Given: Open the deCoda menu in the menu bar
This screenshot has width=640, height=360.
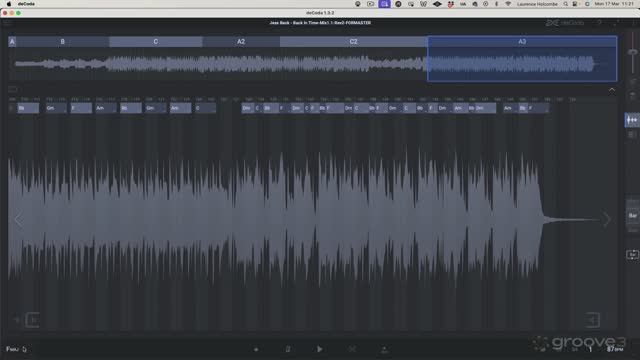Looking at the screenshot, I should click(26, 4).
